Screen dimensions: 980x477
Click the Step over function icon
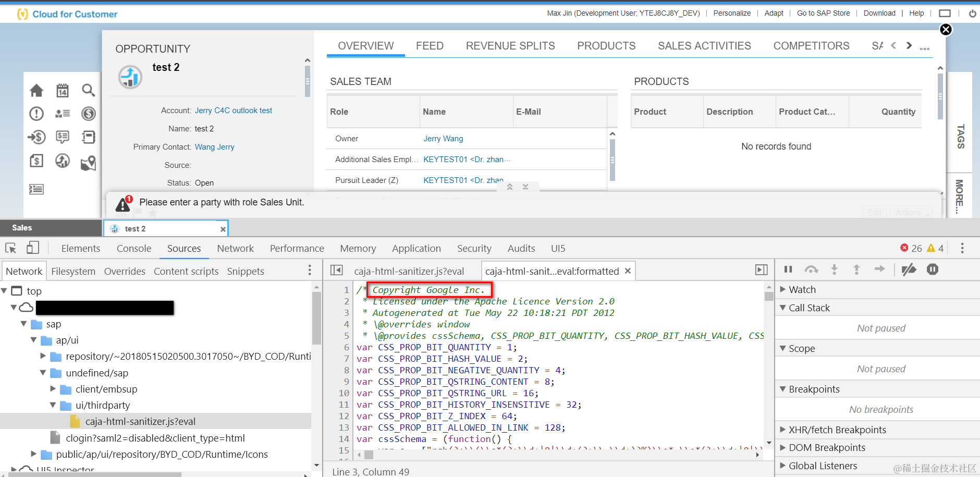811,270
